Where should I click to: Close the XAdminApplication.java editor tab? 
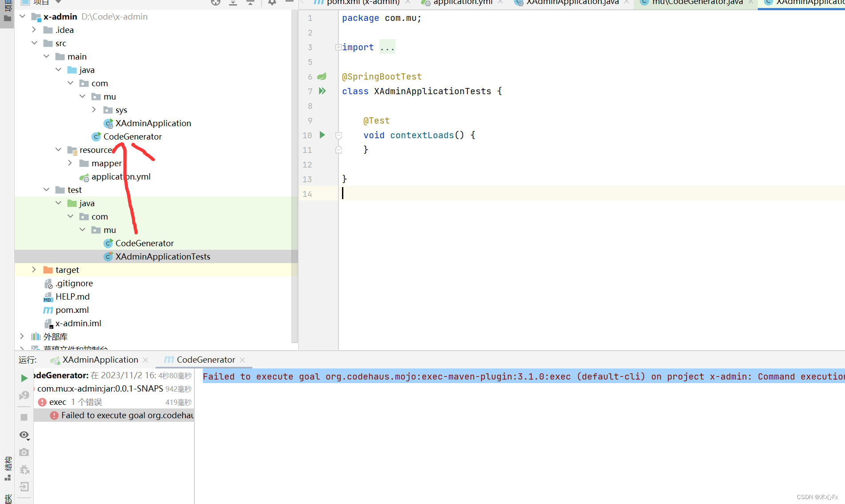point(626,2)
